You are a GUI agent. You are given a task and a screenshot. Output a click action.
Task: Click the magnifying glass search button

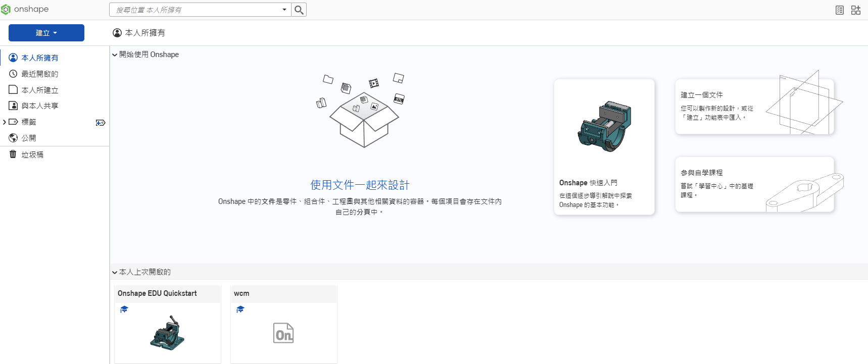click(x=299, y=10)
